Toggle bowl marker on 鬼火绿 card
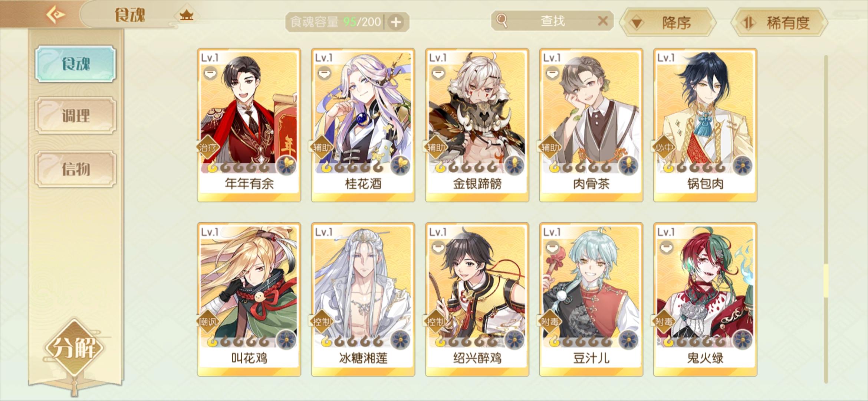The height and width of the screenshot is (401, 868). [x=666, y=247]
